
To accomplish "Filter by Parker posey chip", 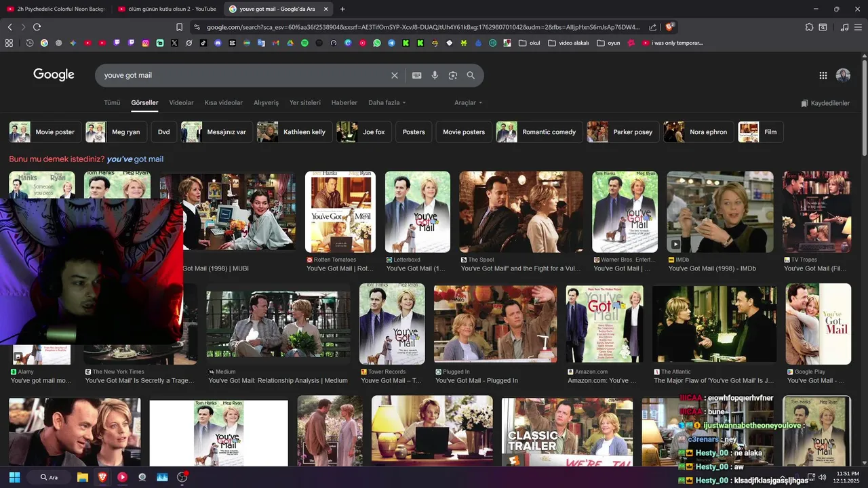I will [x=623, y=132].
